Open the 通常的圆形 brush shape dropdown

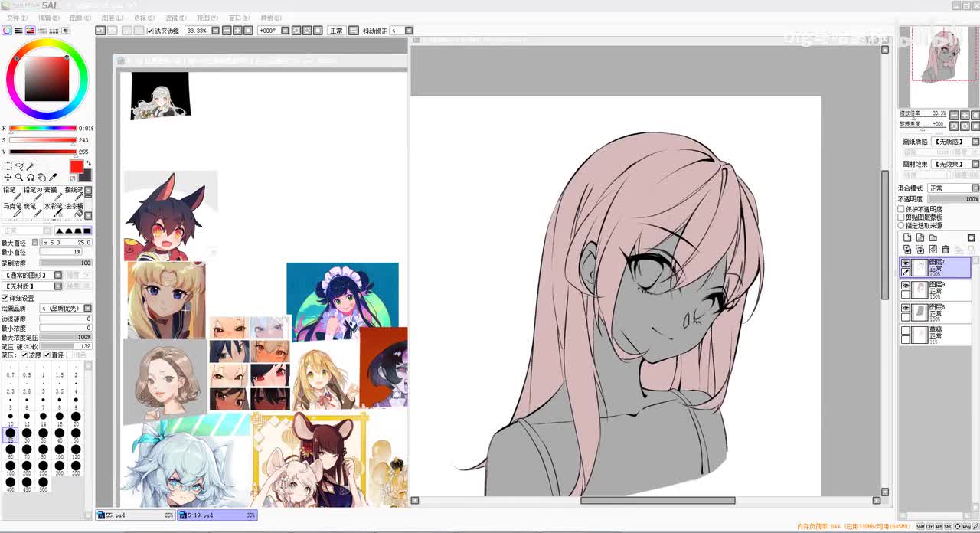pyautogui.click(x=58, y=275)
